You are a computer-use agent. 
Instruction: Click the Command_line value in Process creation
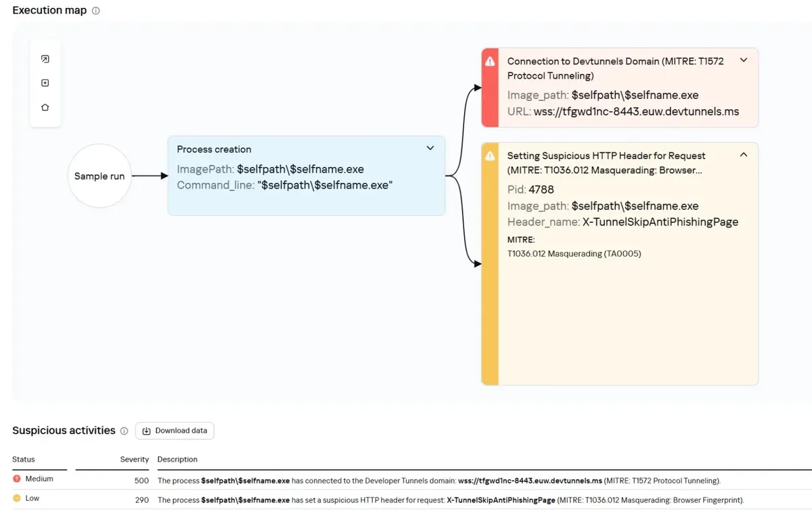coord(325,184)
